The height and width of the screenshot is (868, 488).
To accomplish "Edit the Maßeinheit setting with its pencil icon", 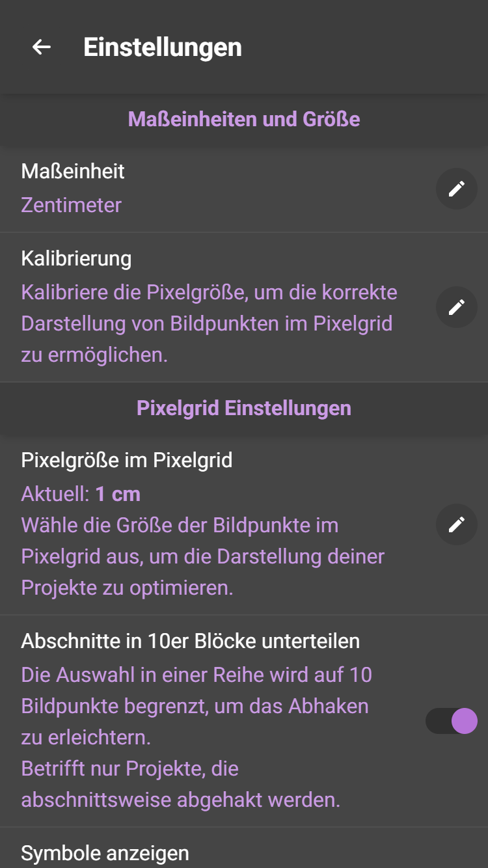I will click(x=457, y=189).
